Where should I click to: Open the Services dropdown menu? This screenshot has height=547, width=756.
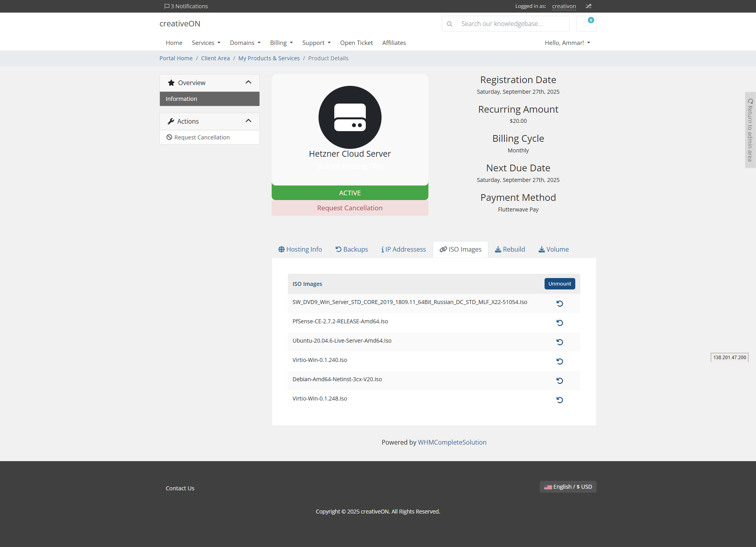pos(206,43)
